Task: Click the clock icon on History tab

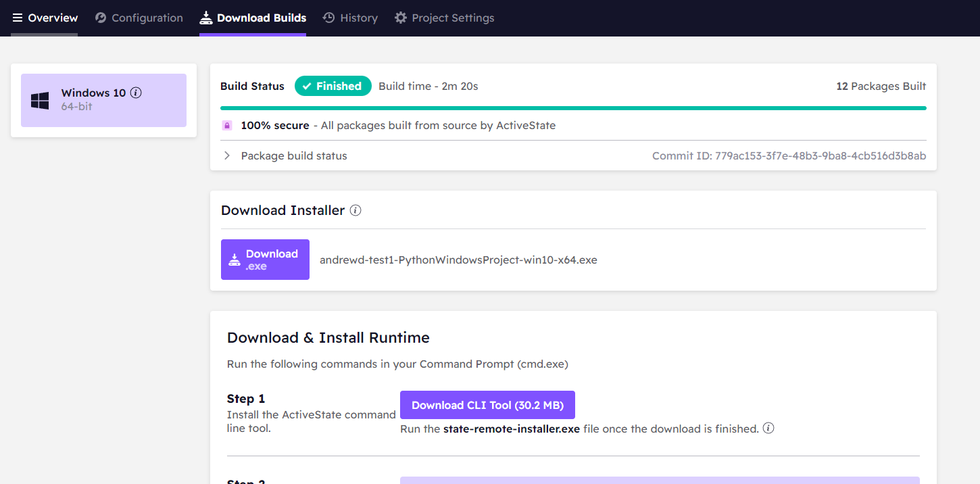Action: 329,18
